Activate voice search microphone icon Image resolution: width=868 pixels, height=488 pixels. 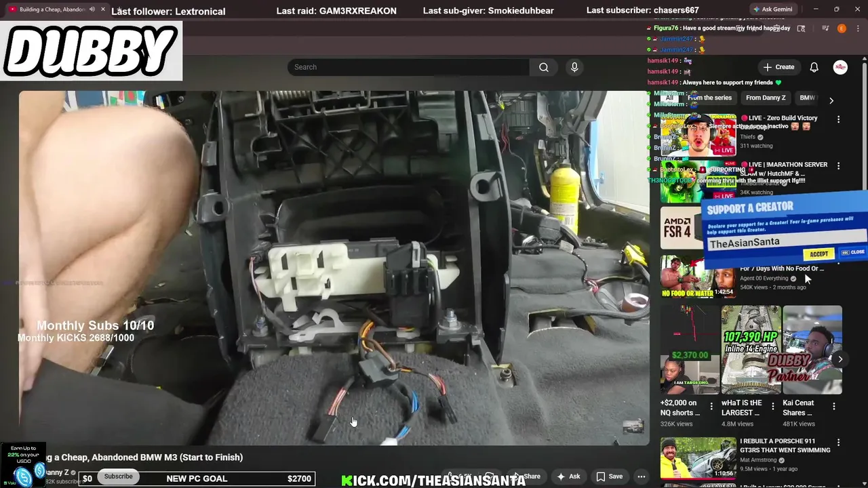[574, 67]
